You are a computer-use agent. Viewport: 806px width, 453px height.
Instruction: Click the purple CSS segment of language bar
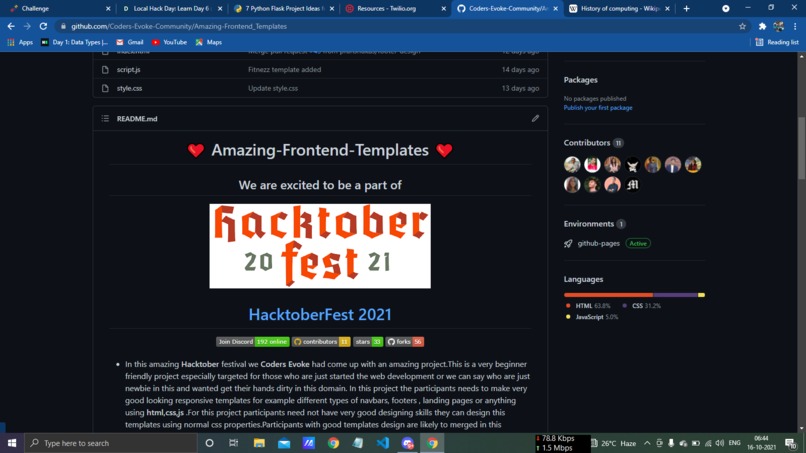tap(675, 295)
